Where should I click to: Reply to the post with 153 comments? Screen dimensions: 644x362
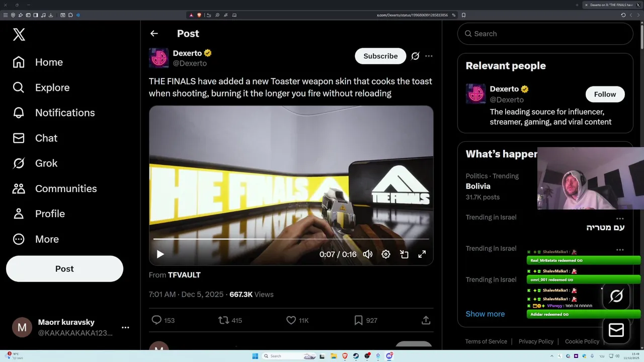pyautogui.click(x=163, y=320)
